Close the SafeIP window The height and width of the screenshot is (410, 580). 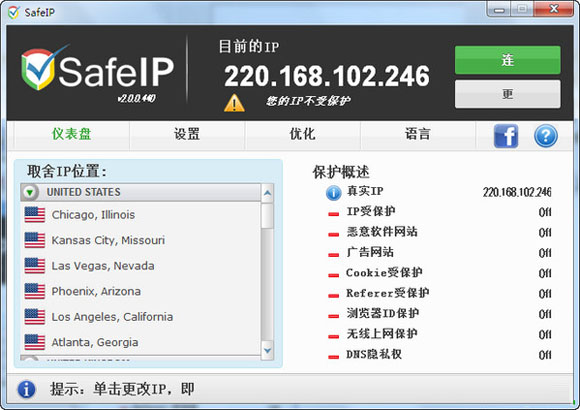pos(554,9)
